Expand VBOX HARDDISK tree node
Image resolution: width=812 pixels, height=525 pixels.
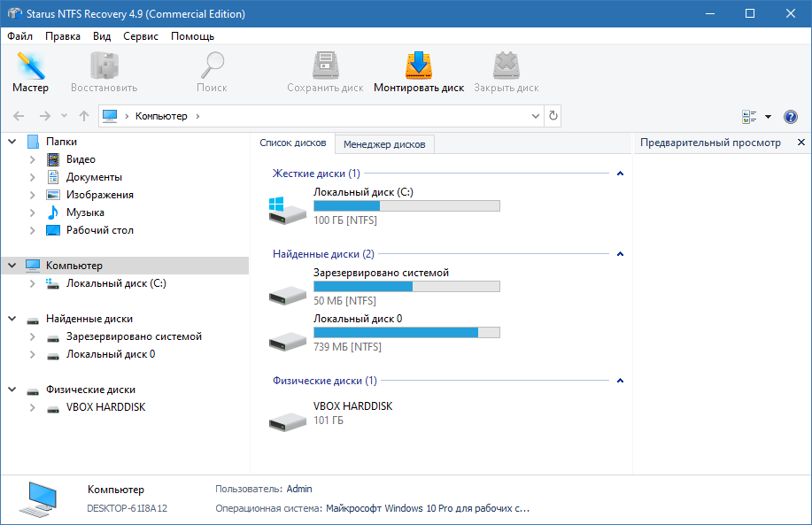pyautogui.click(x=33, y=407)
